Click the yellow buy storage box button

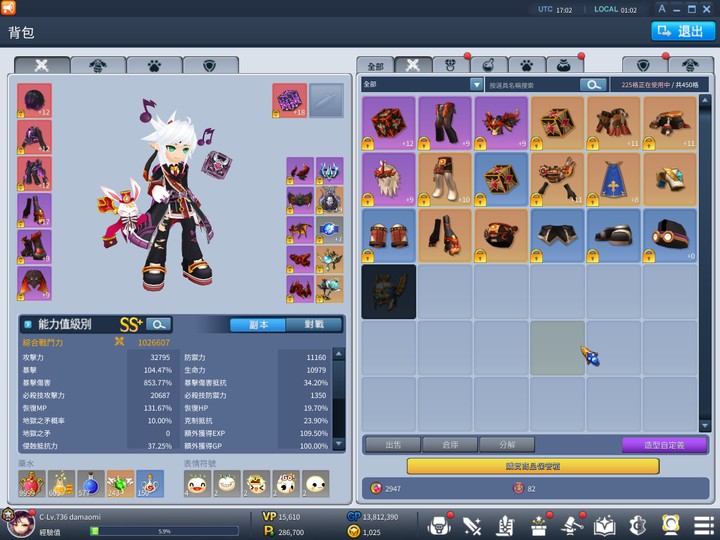tap(533, 466)
